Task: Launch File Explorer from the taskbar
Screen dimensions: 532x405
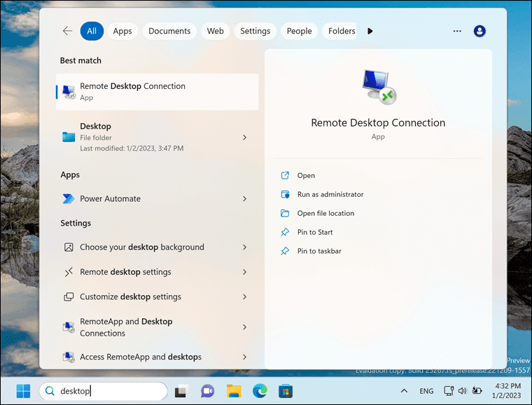Action: [x=234, y=391]
